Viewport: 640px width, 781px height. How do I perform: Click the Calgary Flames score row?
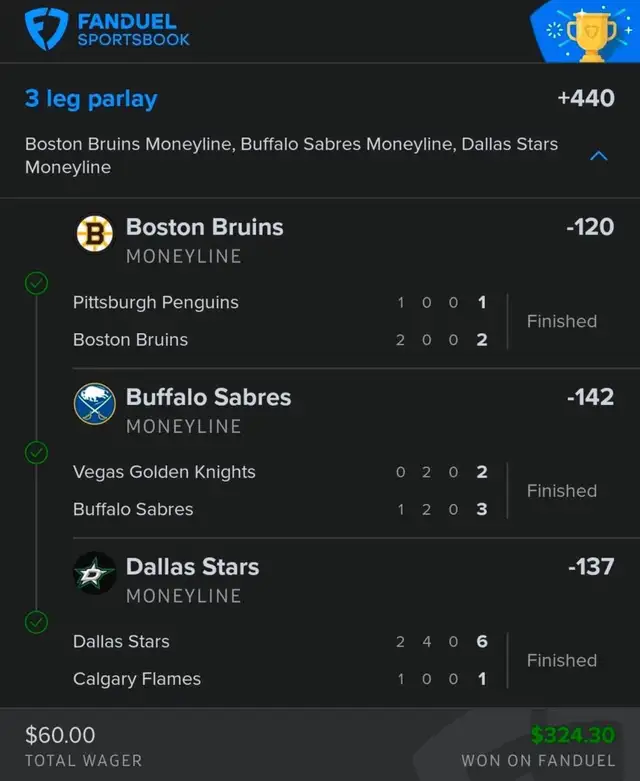280,679
